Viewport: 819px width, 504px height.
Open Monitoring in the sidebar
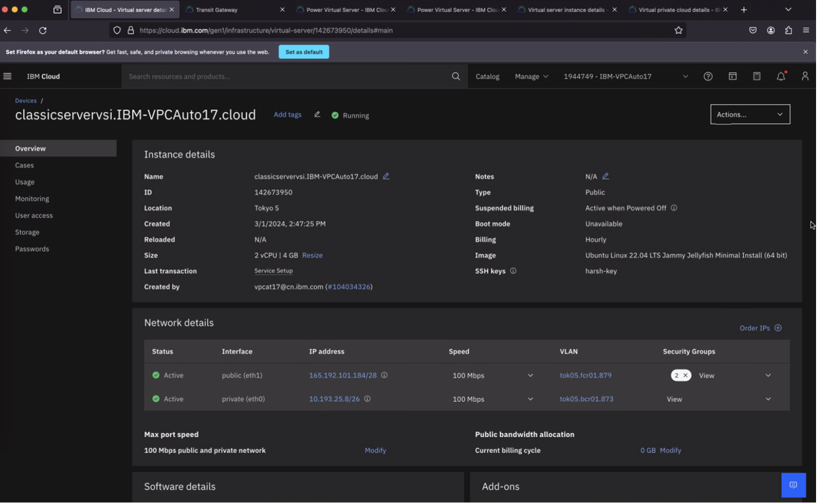click(x=32, y=198)
